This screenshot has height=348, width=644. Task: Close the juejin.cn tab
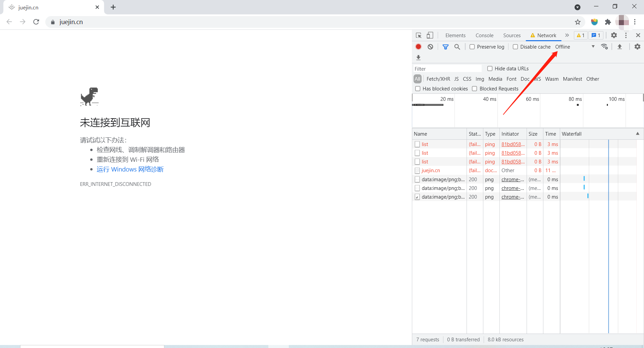[x=97, y=7]
